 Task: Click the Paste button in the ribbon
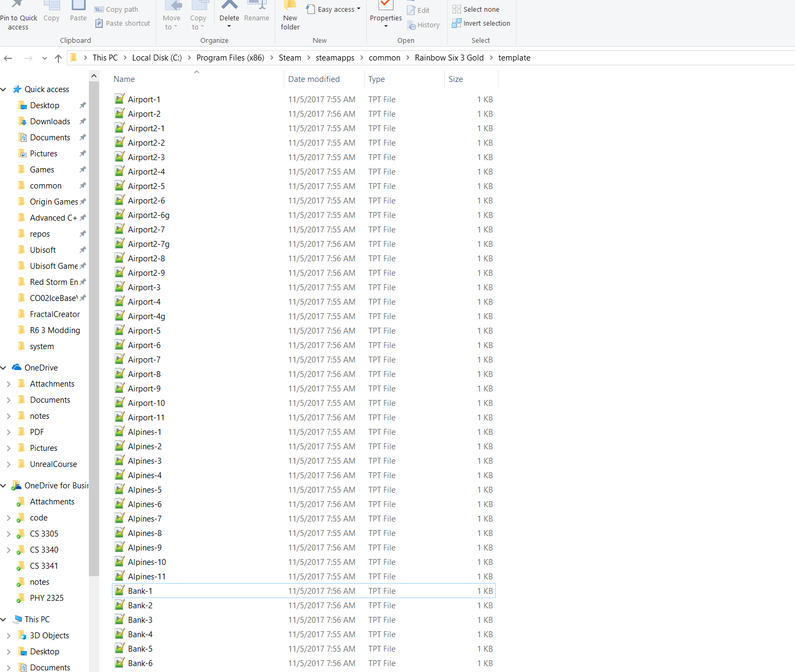[x=78, y=12]
